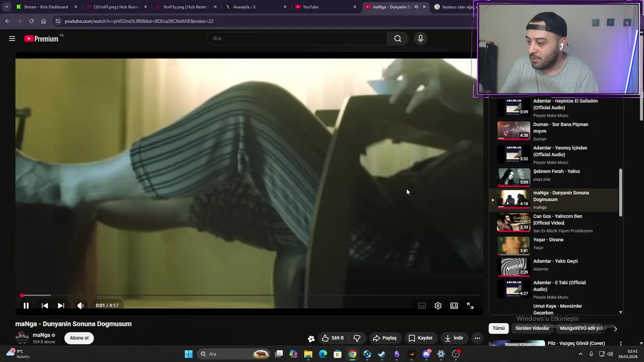Open the Windows Start menu

click(189, 354)
